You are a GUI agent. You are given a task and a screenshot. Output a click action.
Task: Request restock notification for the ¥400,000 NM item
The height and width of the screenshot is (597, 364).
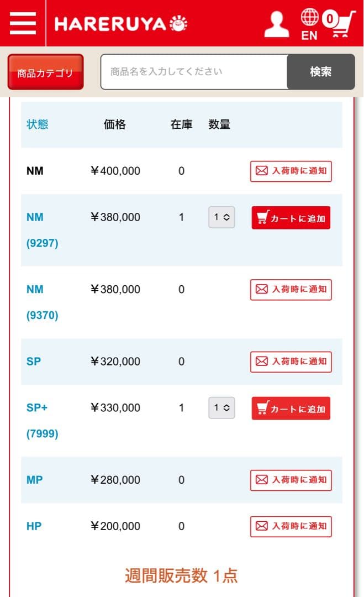[x=291, y=171]
